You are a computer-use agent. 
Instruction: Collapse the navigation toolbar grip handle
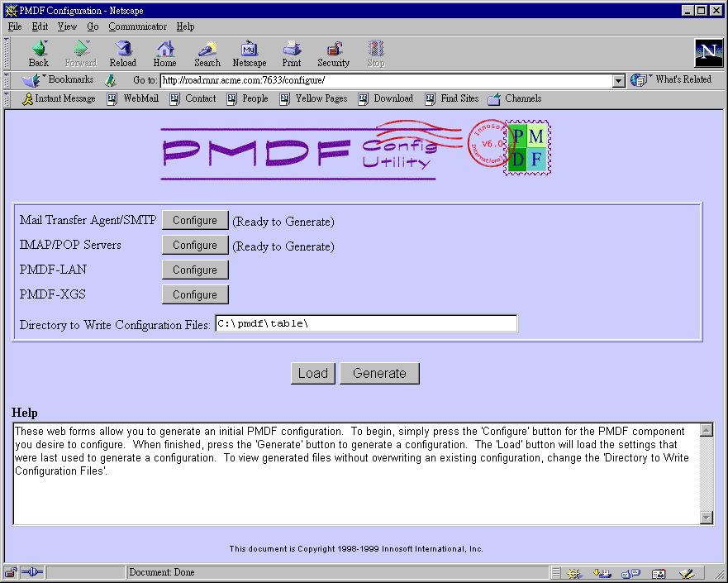[x=7, y=53]
